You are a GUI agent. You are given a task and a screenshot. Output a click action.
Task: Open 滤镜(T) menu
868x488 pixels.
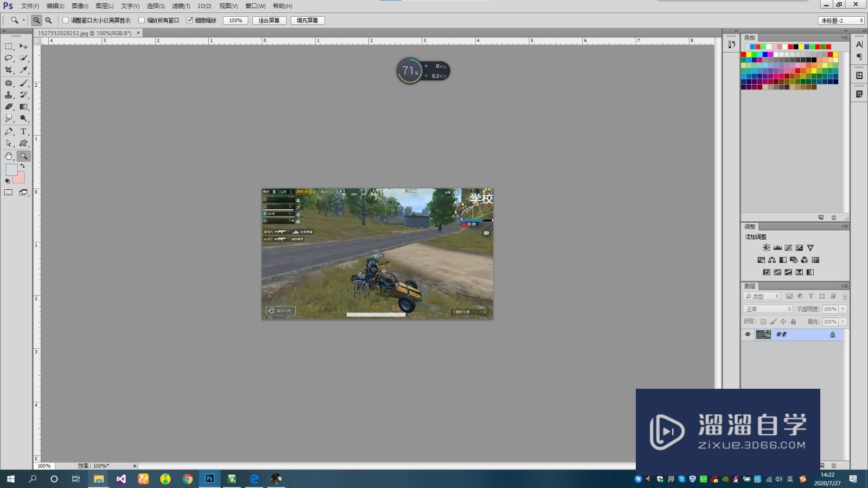[181, 6]
